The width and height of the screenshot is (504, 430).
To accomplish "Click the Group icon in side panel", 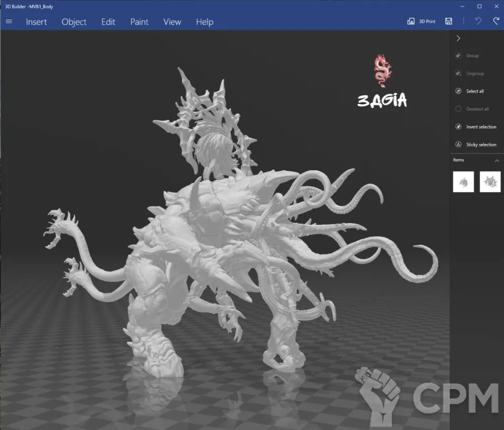I will coord(458,56).
